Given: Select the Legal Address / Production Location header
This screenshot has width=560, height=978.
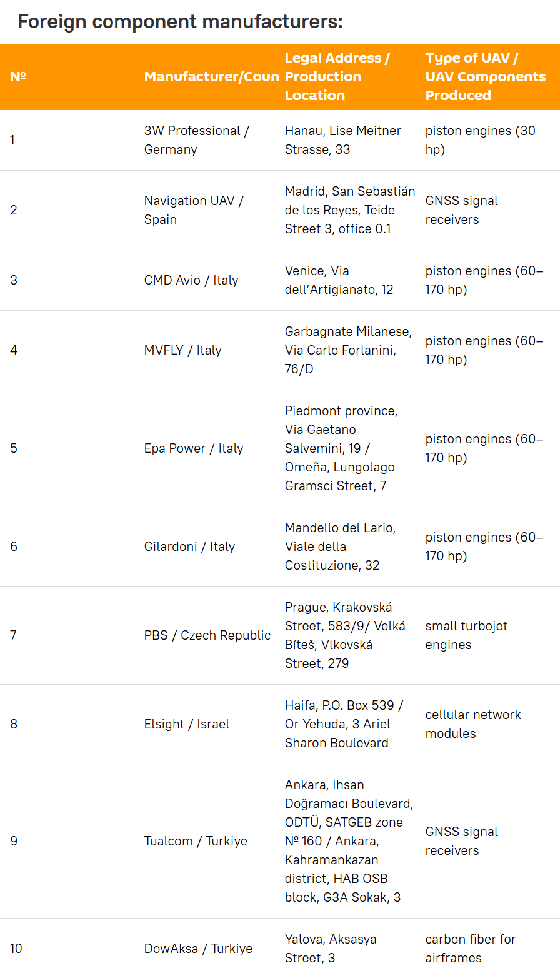Looking at the screenshot, I should click(337, 77).
